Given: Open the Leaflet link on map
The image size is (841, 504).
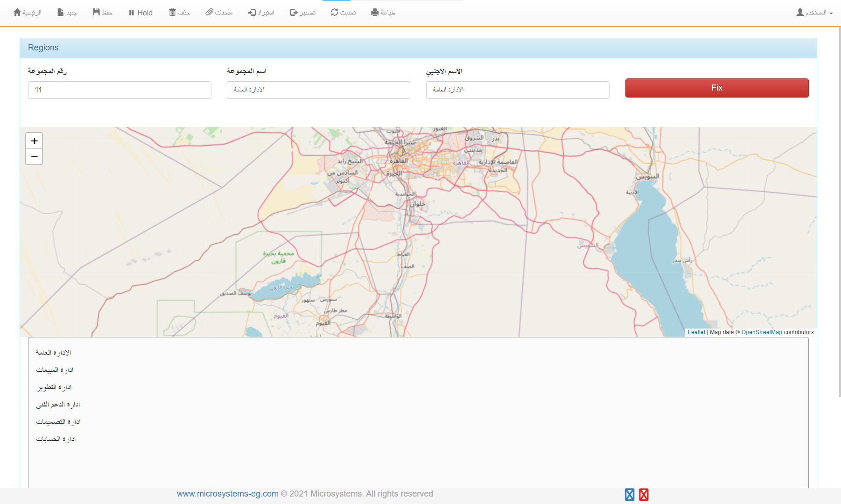Looking at the screenshot, I should click(696, 332).
